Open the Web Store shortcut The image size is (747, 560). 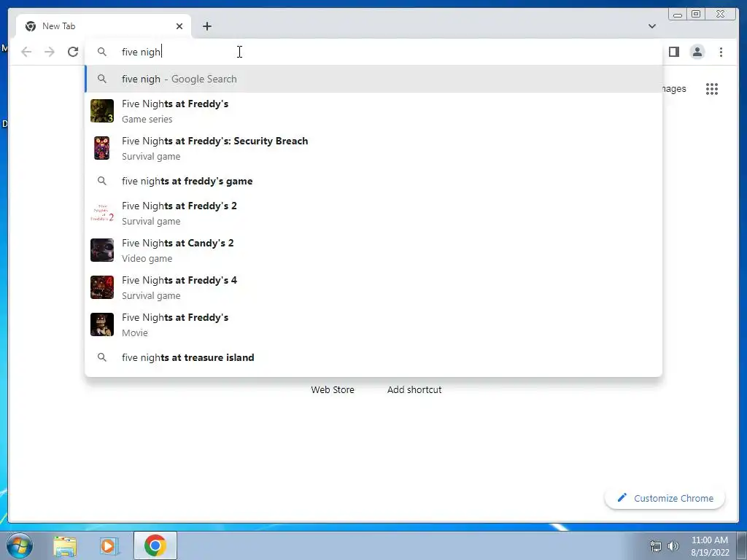[x=333, y=389]
